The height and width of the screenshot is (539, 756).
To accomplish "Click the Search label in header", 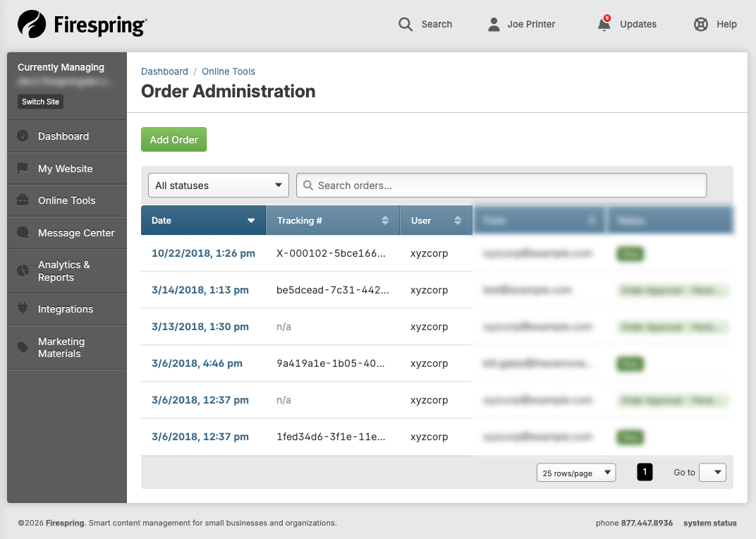I will point(437,24).
